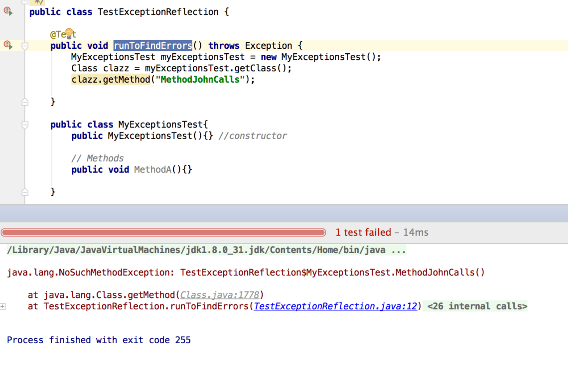Viewport: 568px width, 392px height.
Task: Open the Class.java:1778 stack trace link
Action: pos(220,295)
